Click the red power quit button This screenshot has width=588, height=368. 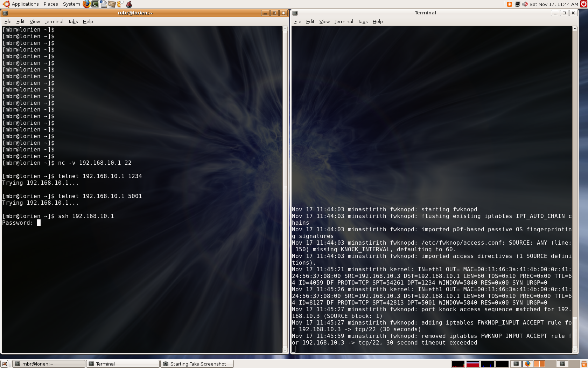point(583,4)
